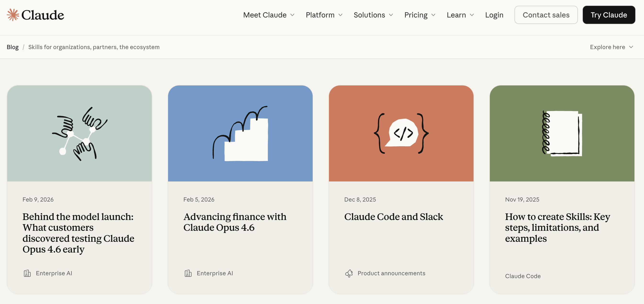
Task: Navigate to Blog in the breadcrumb
Action: click(12, 47)
